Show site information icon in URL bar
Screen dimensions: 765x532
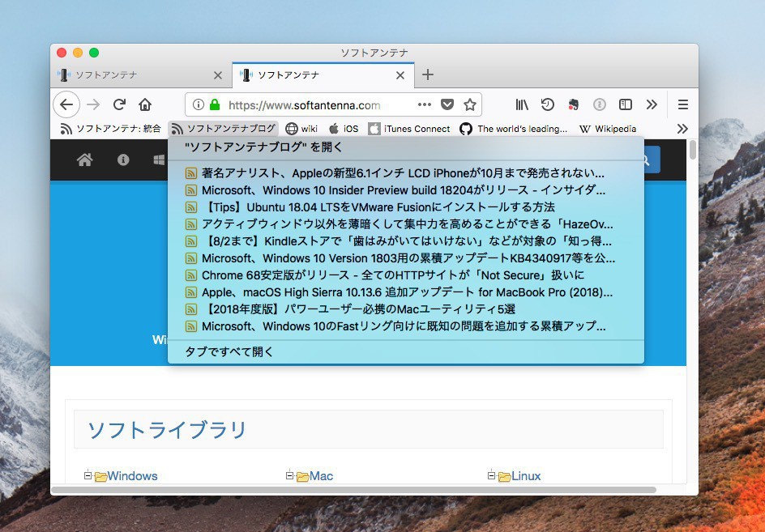tap(198, 104)
